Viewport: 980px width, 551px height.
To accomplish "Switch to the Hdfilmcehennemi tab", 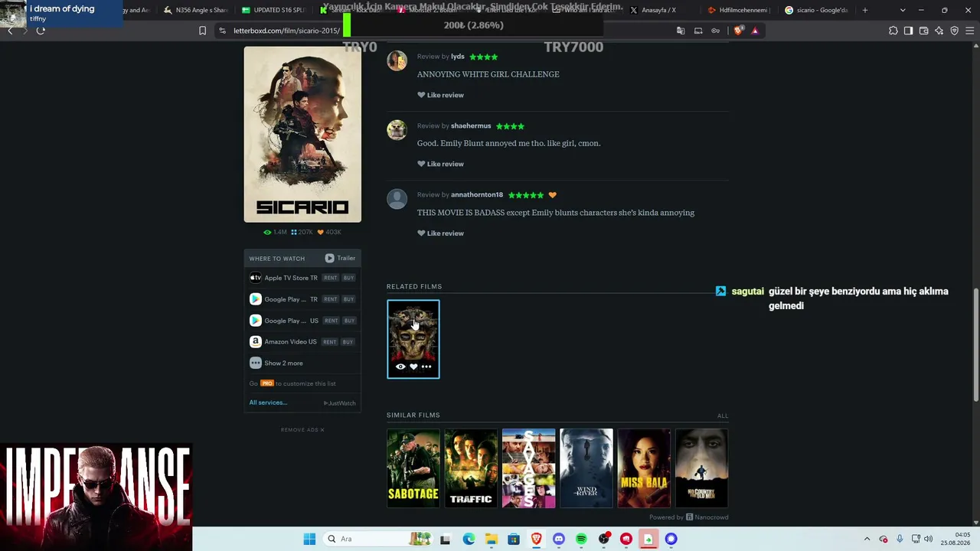I will (738, 10).
